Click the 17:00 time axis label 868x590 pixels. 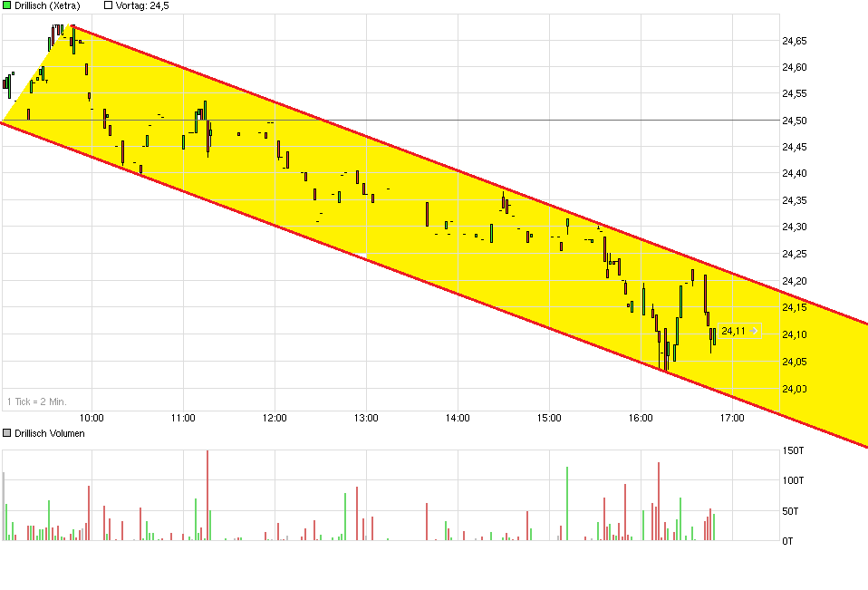732,418
